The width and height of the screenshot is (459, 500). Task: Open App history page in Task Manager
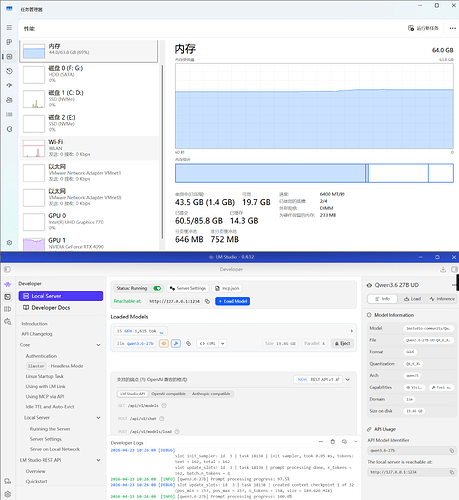coord(9,71)
